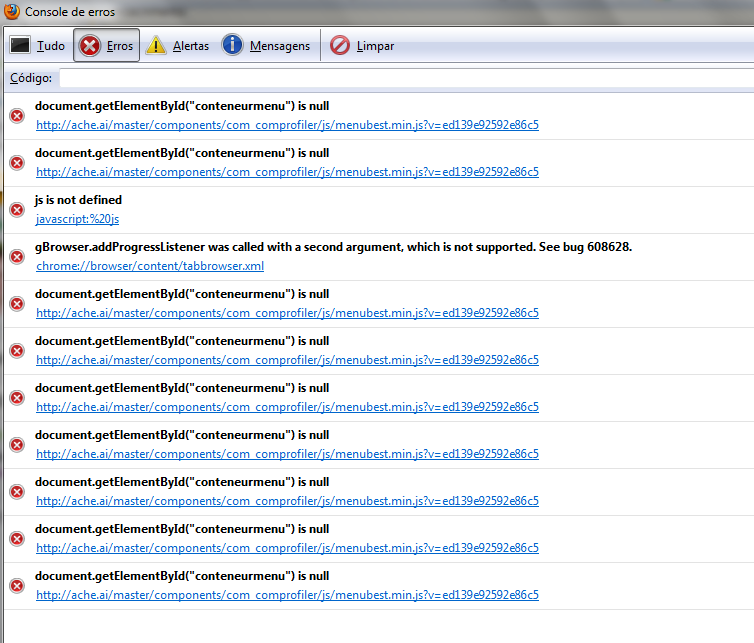Focus the Código input field

406,78
